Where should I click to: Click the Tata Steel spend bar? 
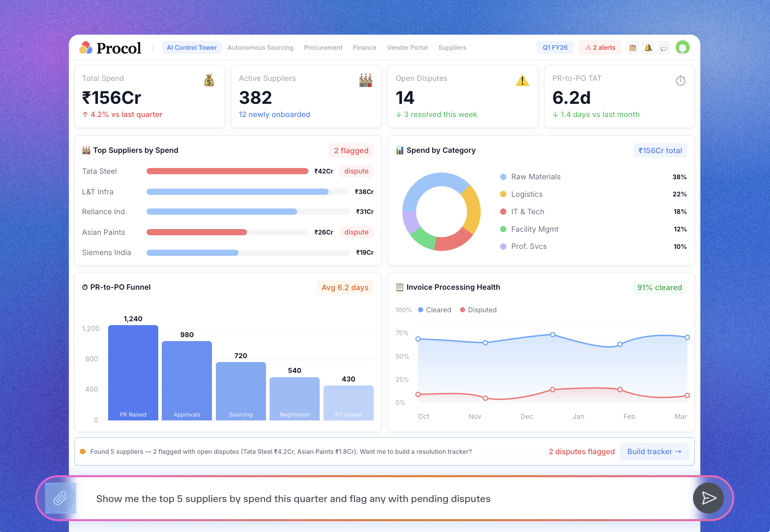pos(227,171)
